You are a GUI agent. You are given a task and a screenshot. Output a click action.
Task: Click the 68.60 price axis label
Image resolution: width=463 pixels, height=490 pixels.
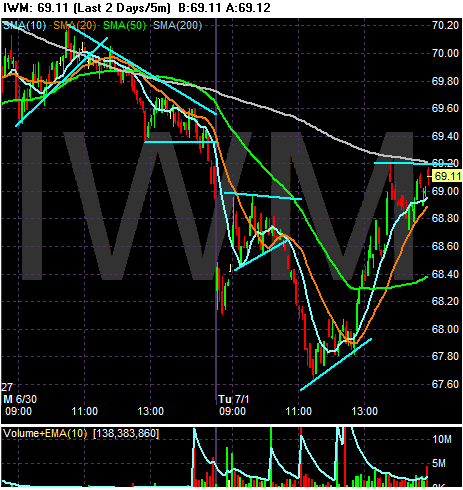coord(446,247)
